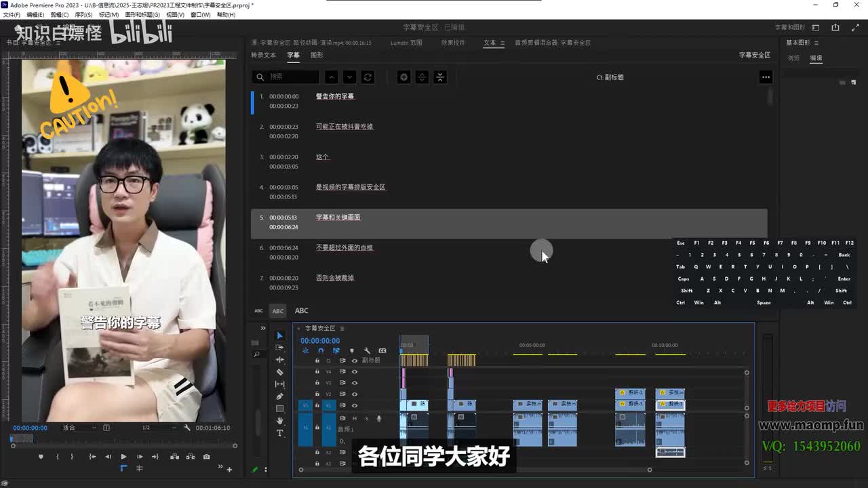Toggle snap magnet in timeline
The height and width of the screenshot is (488, 868).
(321, 350)
